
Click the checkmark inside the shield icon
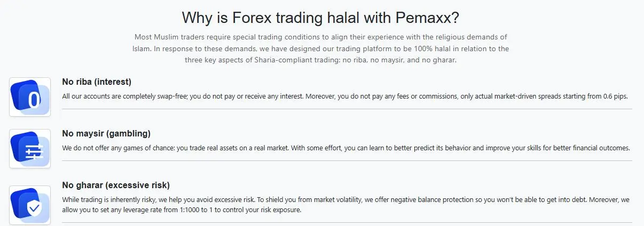point(35,208)
